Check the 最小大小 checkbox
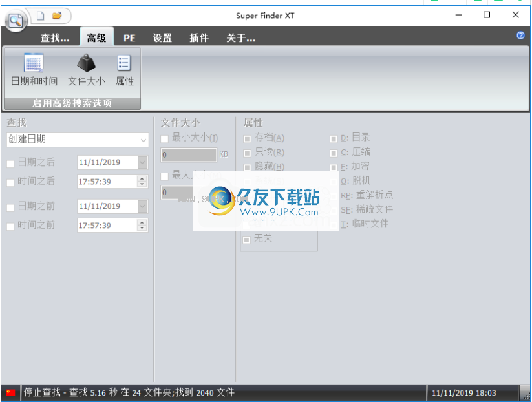 (165, 139)
